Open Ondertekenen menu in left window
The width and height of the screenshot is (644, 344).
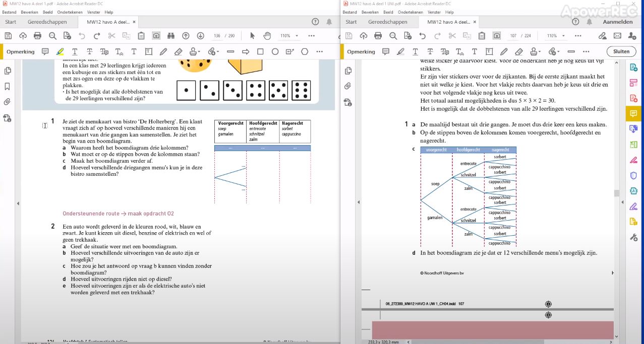[70, 12]
